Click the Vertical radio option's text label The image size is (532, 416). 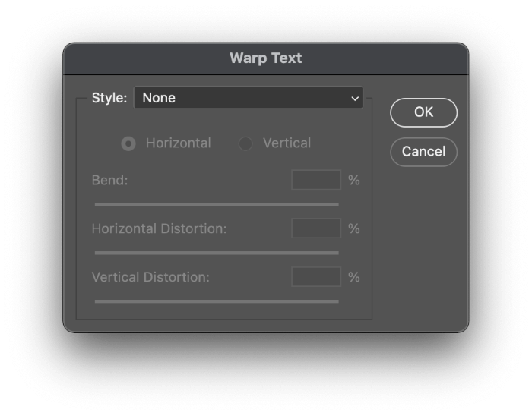coord(287,143)
